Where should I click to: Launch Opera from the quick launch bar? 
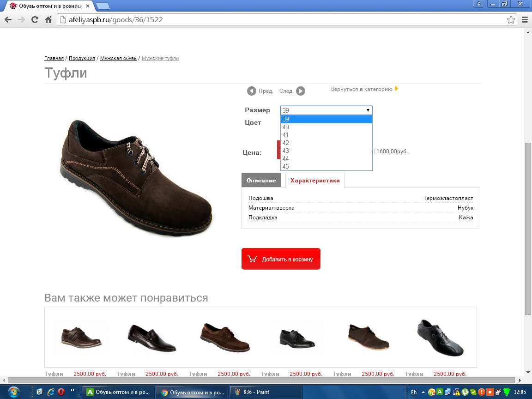coord(61,392)
